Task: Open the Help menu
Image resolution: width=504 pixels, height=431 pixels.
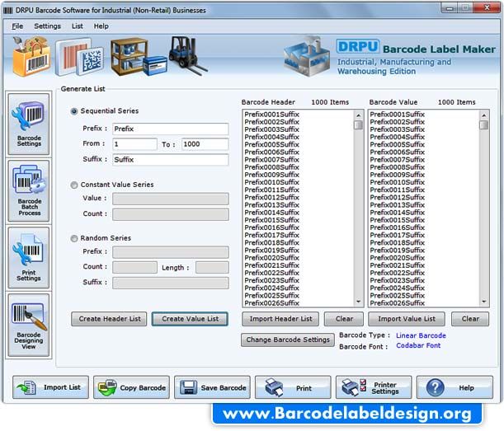Action: click(101, 26)
